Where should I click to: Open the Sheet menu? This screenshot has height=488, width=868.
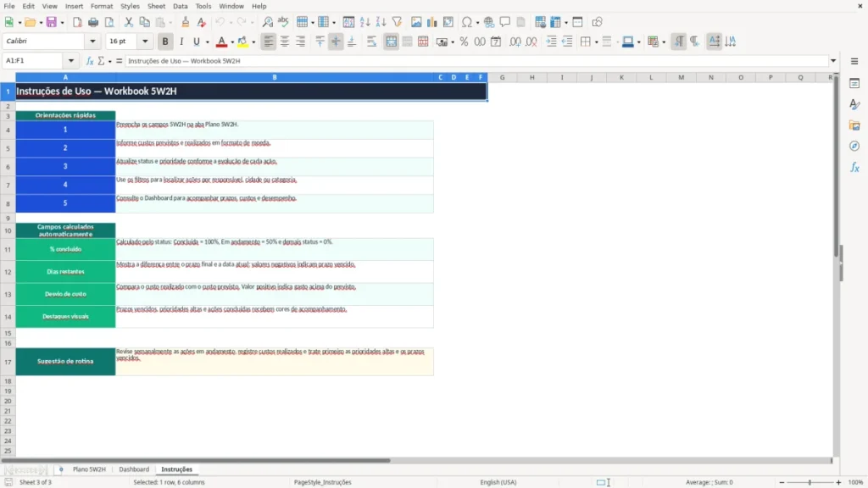click(x=156, y=6)
